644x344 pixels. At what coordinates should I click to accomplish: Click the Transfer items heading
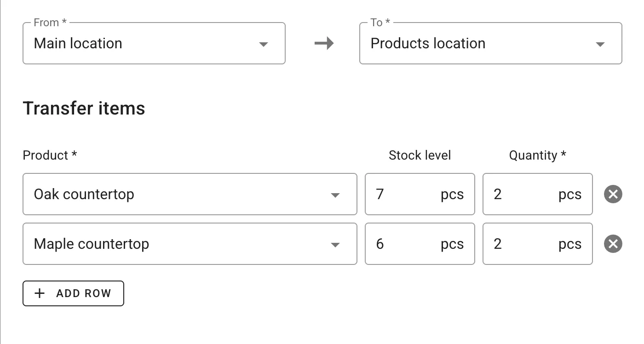coord(84,108)
